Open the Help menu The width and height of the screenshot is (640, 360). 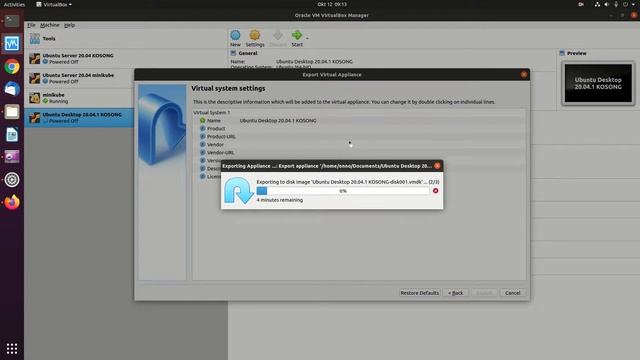69,25
